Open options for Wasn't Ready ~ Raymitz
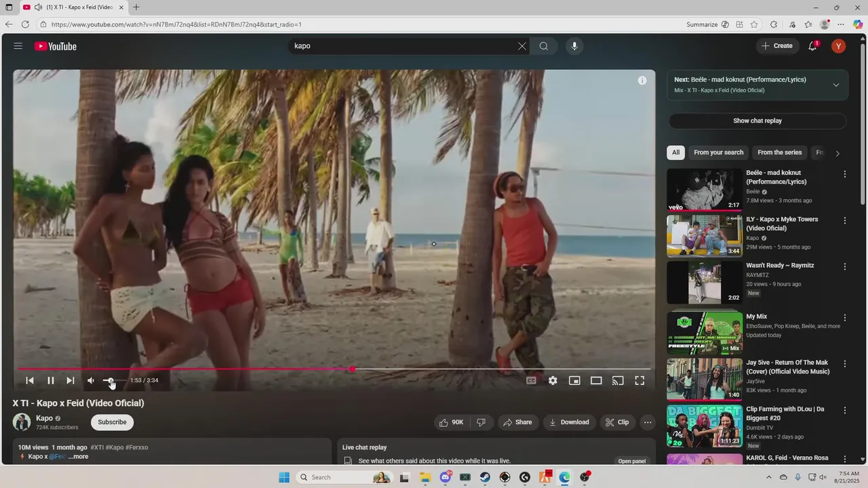868x488 pixels. (x=844, y=266)
